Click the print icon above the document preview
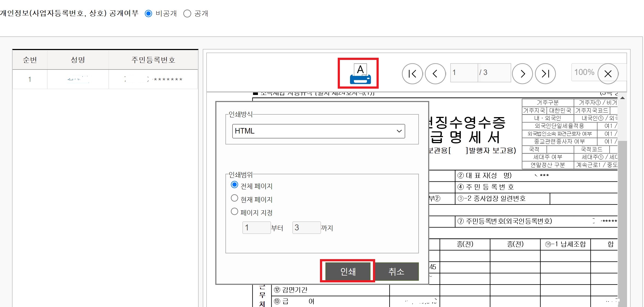Image resolution: width=644 pixels, height=307 pixels. tap(358, 73)
